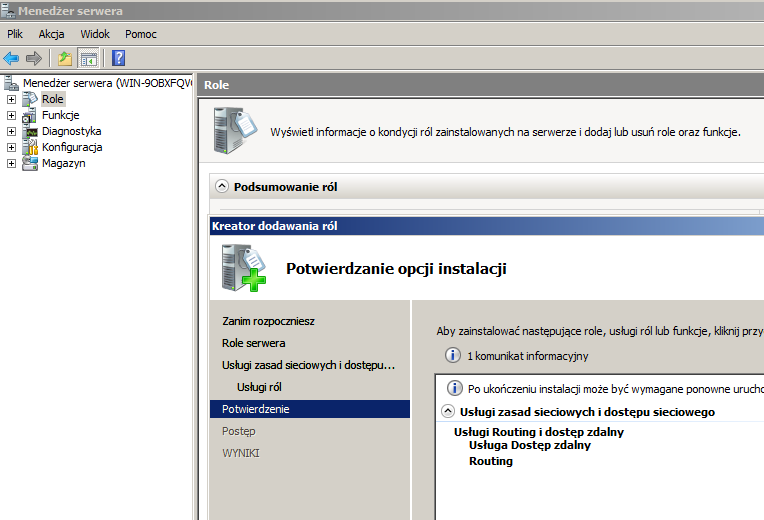
Task: Click the Funkcje node icon in tree
Action: [x=30, y=115]
